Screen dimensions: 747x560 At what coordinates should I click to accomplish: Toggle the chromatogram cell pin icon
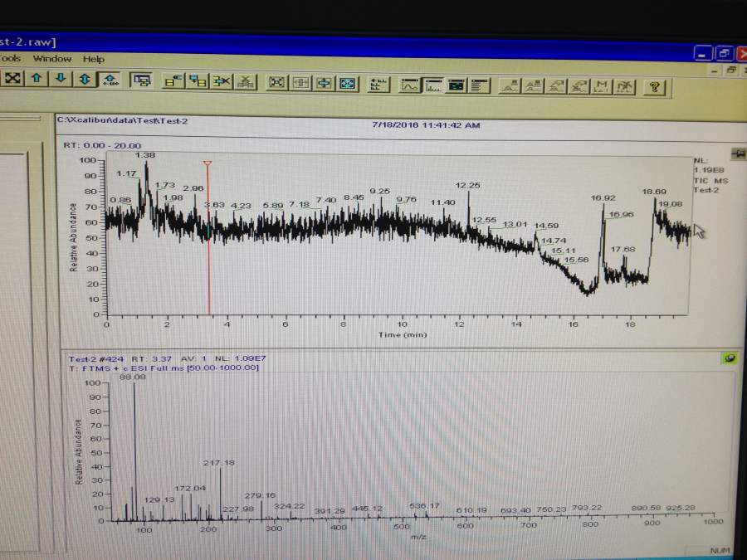coord(738,153)
